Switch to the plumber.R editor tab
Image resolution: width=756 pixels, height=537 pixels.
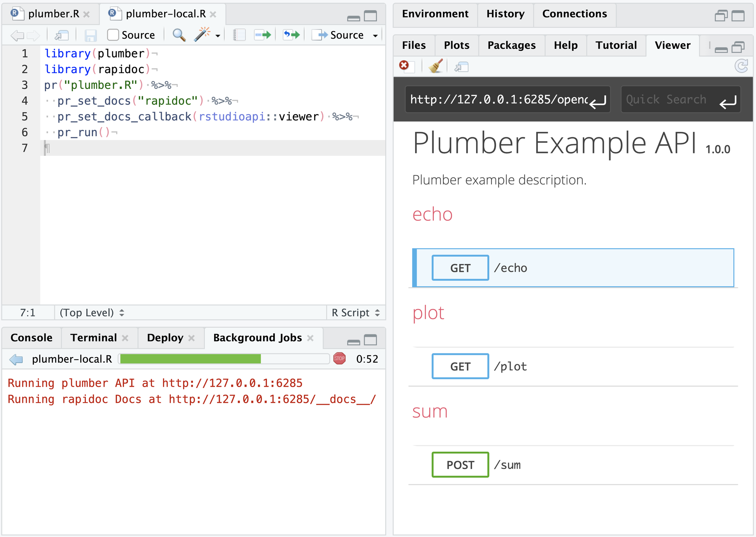click(54, 14)
